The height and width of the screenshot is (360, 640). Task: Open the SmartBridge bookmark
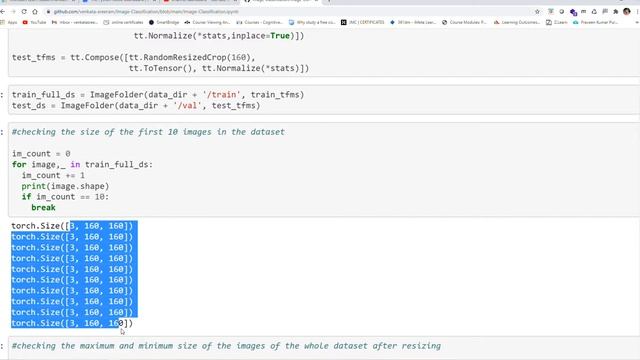pos(164,22)
